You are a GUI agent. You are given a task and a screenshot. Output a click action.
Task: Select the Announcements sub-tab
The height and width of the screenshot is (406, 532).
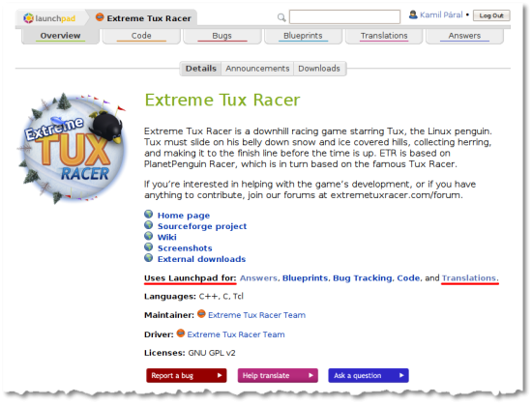tap(257, 69)
